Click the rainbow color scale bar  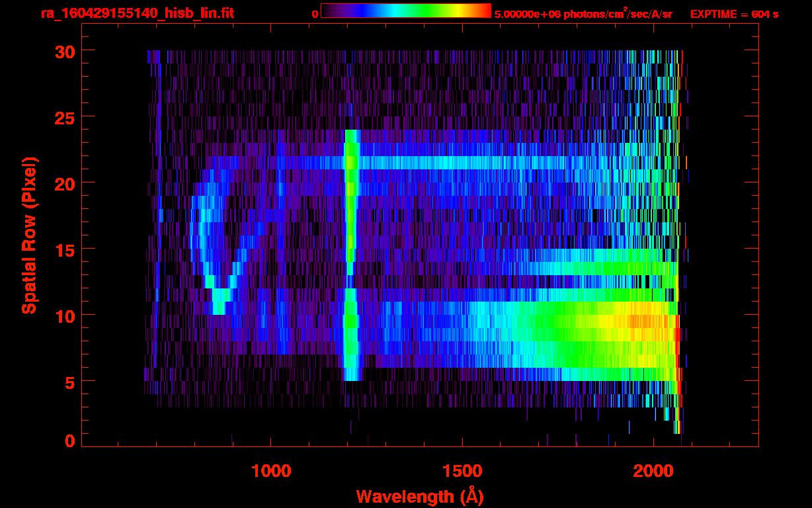coord(405,11)
